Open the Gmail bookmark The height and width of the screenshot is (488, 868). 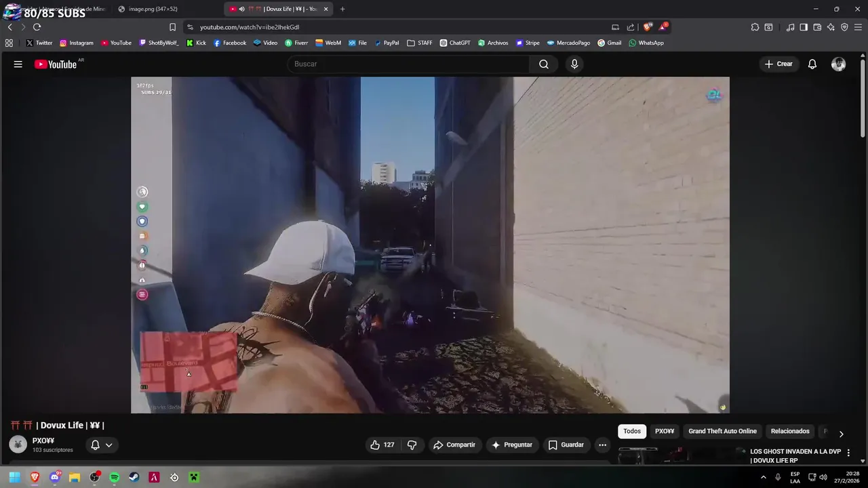610,43
